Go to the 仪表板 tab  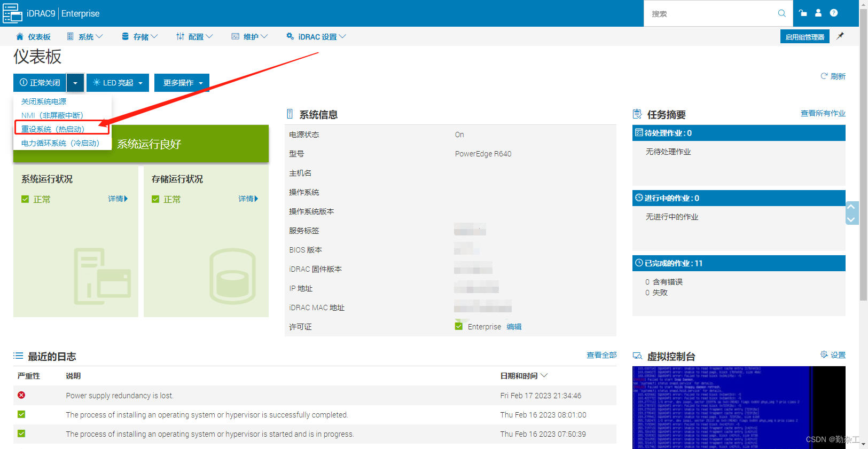33,36
